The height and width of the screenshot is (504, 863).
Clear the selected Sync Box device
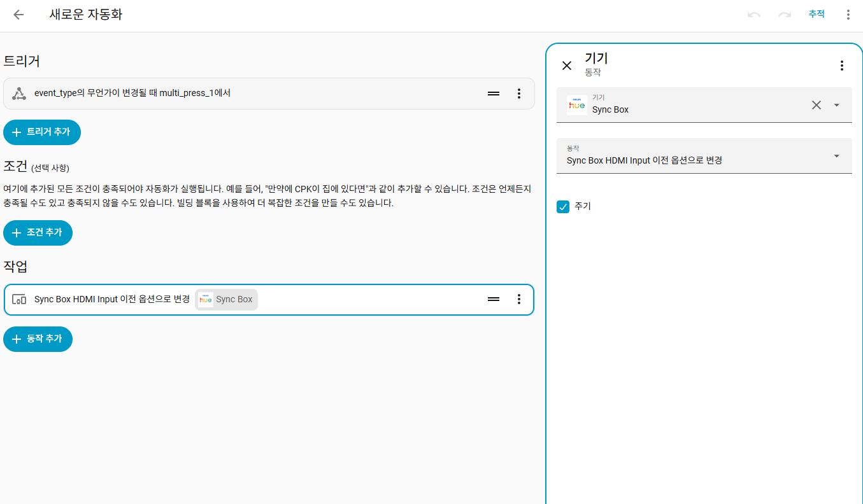[817, 105]
